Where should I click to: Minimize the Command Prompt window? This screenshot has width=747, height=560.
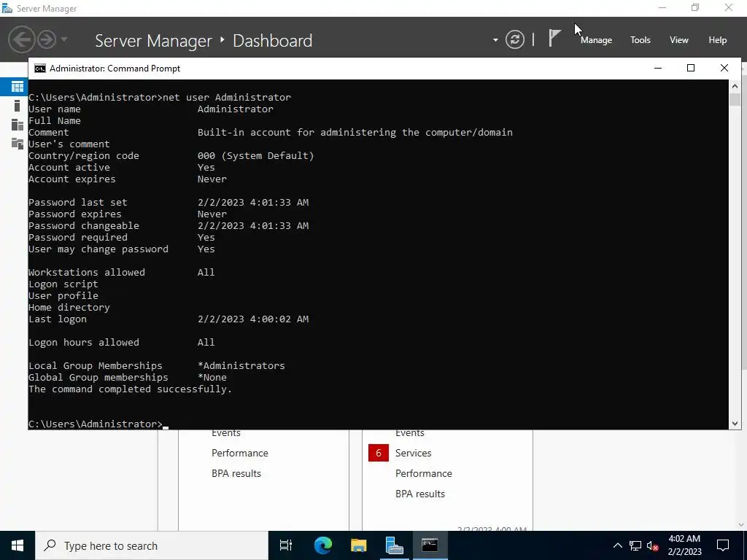658,68
